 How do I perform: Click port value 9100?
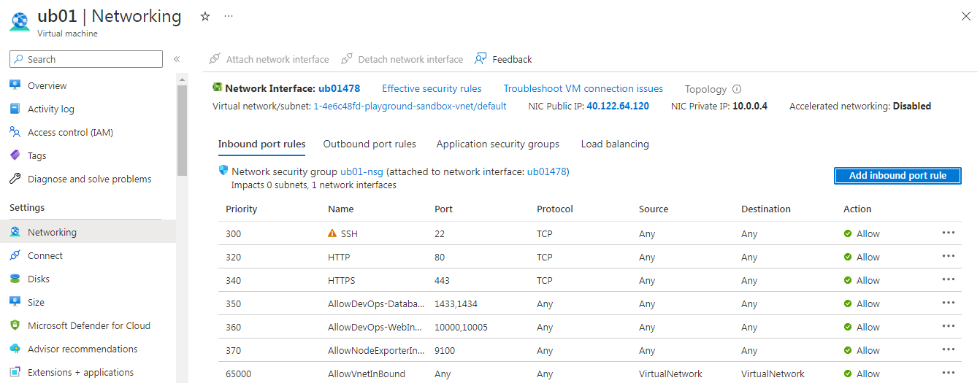(444, 350)
